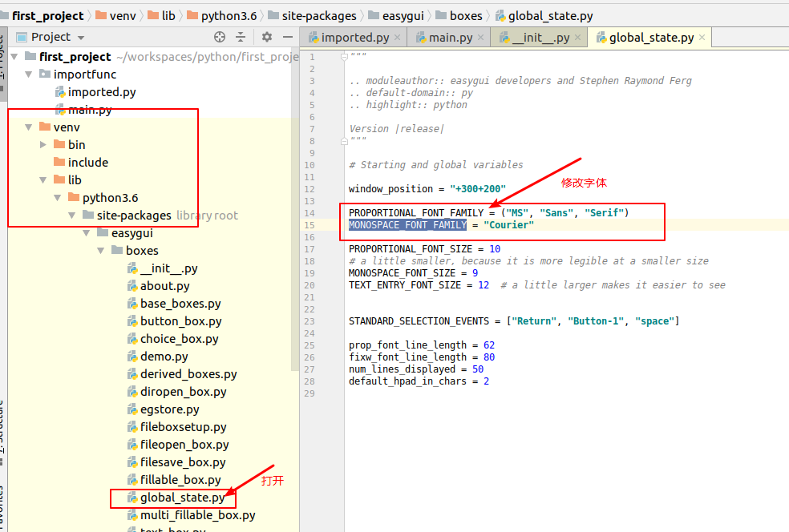The image size is (789, 532).
Task: Open fileboxsetup.py in the Project tree
Action: [x=181, y=426]
